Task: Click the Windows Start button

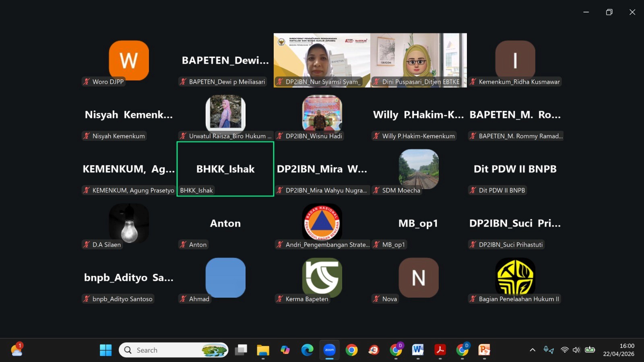Action: (105, 350)
